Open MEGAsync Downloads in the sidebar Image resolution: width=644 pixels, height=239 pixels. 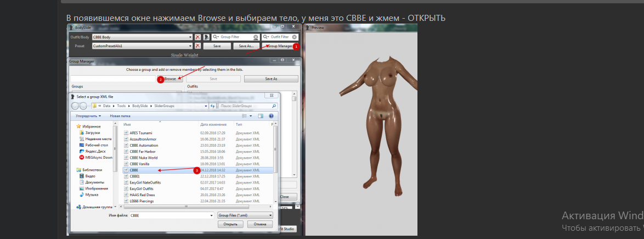[x=99, y=157]
